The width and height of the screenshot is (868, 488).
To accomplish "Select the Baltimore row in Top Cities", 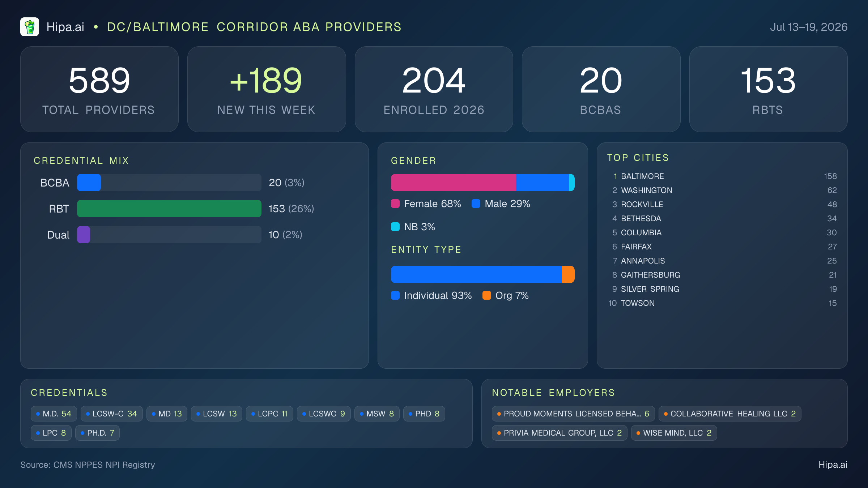I will (x=722, y=176).
